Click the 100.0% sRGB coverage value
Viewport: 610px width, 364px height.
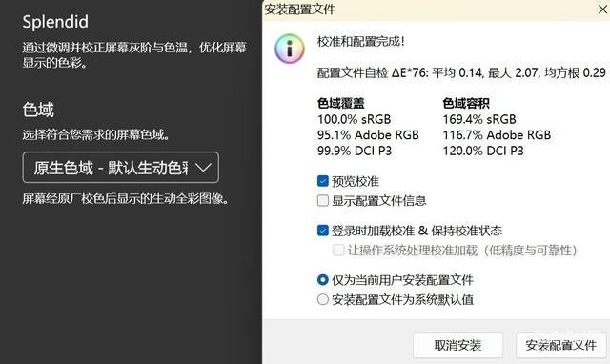(354, 119)
